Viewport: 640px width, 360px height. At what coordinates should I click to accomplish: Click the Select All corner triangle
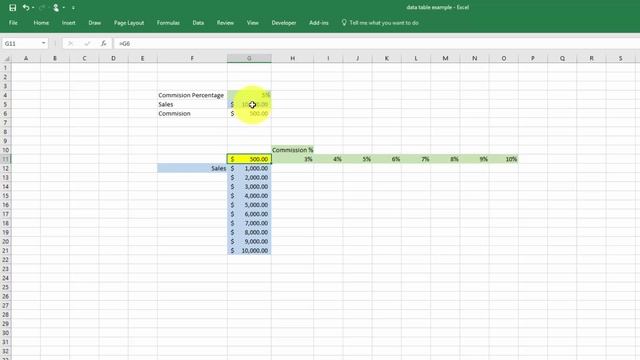(6, 58)
